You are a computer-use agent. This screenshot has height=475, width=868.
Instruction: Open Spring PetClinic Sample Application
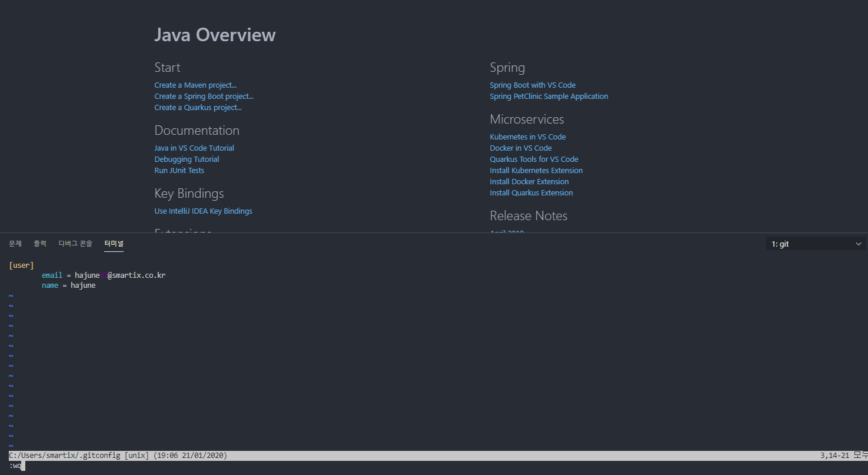(549, 97)
